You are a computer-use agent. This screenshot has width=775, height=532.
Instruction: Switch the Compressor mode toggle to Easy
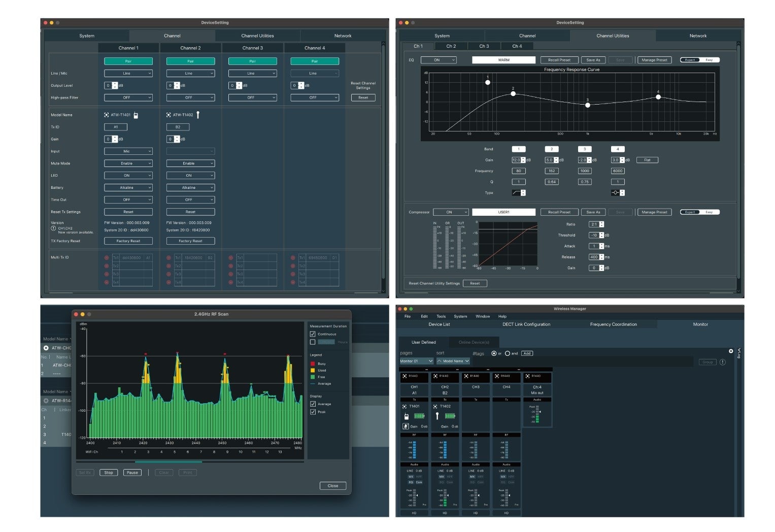click(x=710, y=212)
